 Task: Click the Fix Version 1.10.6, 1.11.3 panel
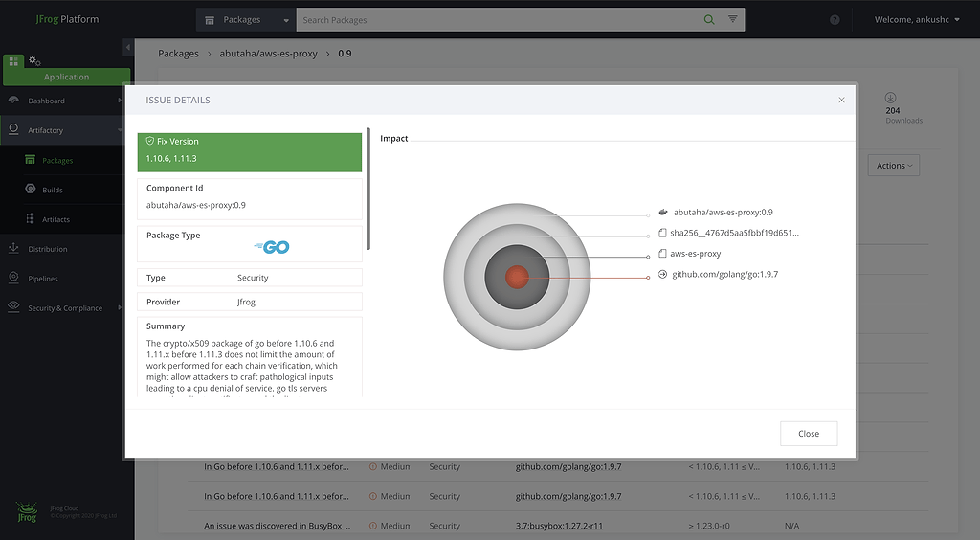(250, 152)
